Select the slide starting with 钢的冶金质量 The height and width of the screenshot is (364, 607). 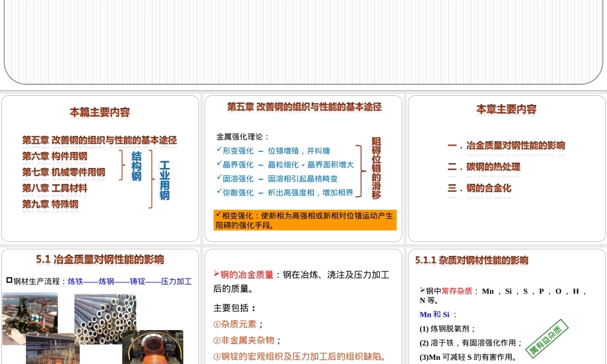point(303,306)
